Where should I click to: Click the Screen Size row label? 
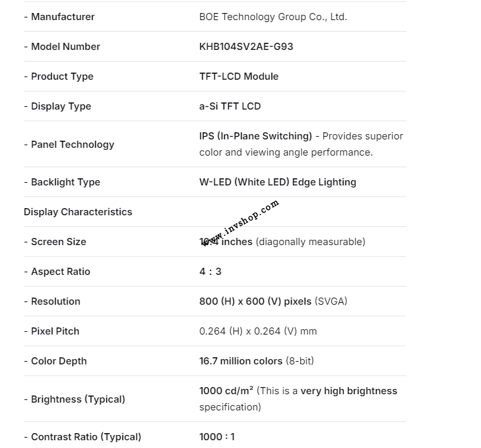point(58,242)
